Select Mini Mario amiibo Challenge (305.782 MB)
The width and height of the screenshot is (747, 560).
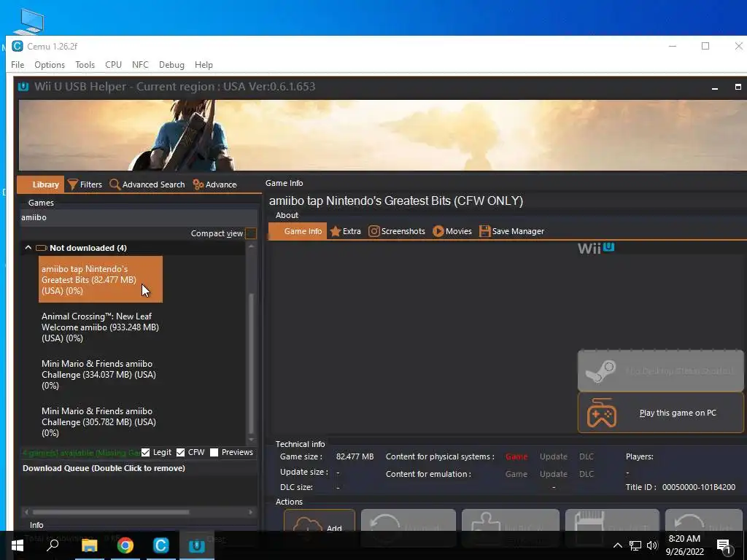pos(101,422)
